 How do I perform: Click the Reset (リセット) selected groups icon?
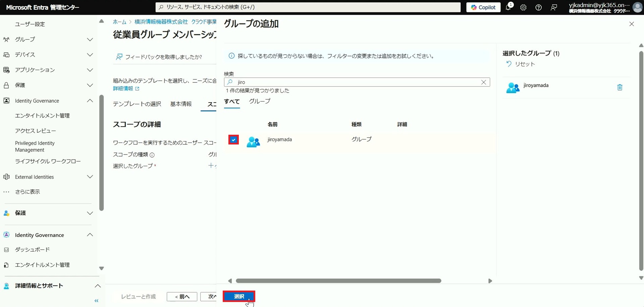pyautogui.click(x=509, y=64)
